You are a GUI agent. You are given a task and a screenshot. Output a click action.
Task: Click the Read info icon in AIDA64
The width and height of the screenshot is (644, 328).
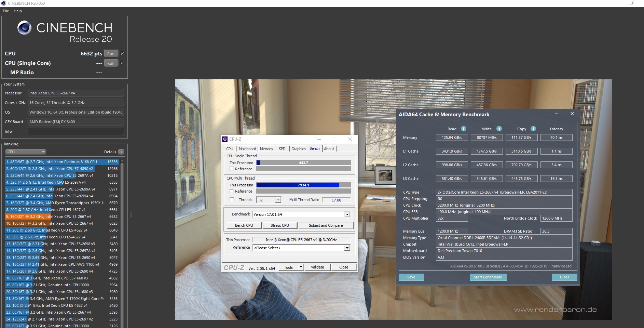(464, 129)
